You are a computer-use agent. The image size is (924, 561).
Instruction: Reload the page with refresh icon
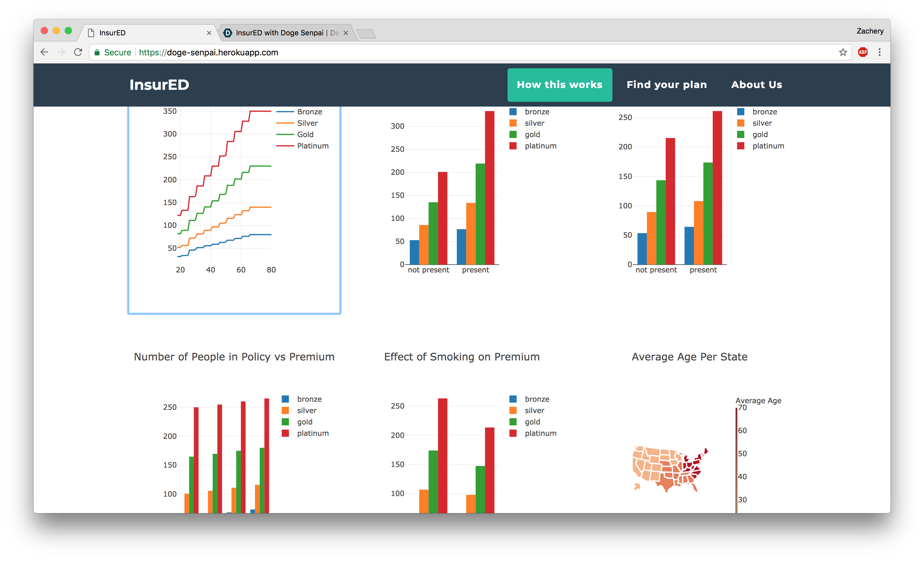coord(78,52)
